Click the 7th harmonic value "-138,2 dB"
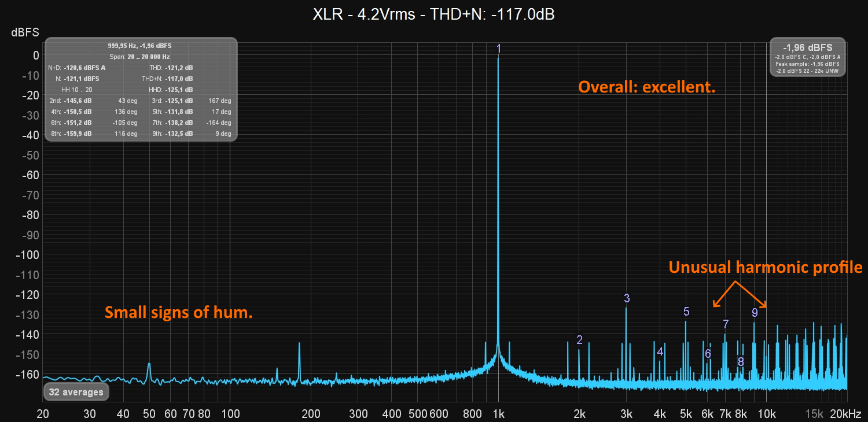 click(x=179, y=123)
